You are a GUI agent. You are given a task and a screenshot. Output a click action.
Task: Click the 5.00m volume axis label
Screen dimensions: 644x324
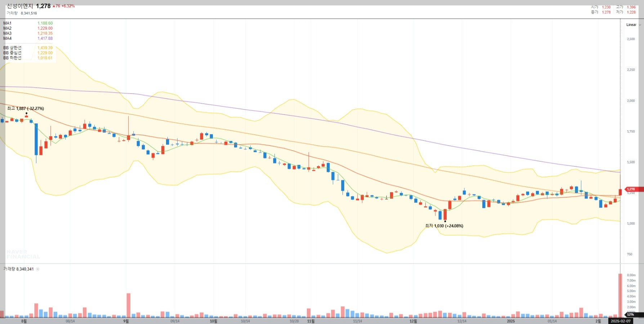(631, 291)
